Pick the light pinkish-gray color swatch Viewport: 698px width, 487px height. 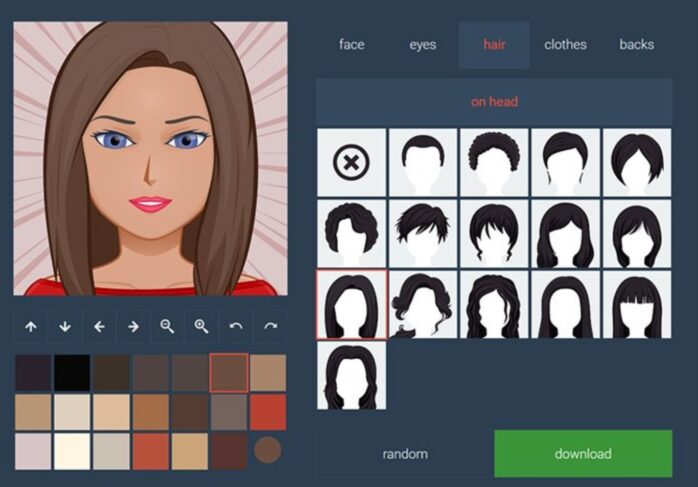coord(33,451)
